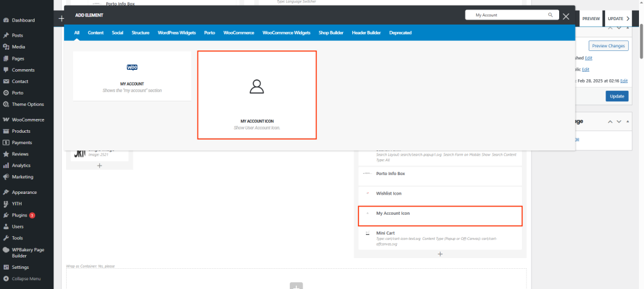The width and height of the screenshot is (644, 289).
Task: Open the Analytics sidebar item
Action: (x=21, y=165)
